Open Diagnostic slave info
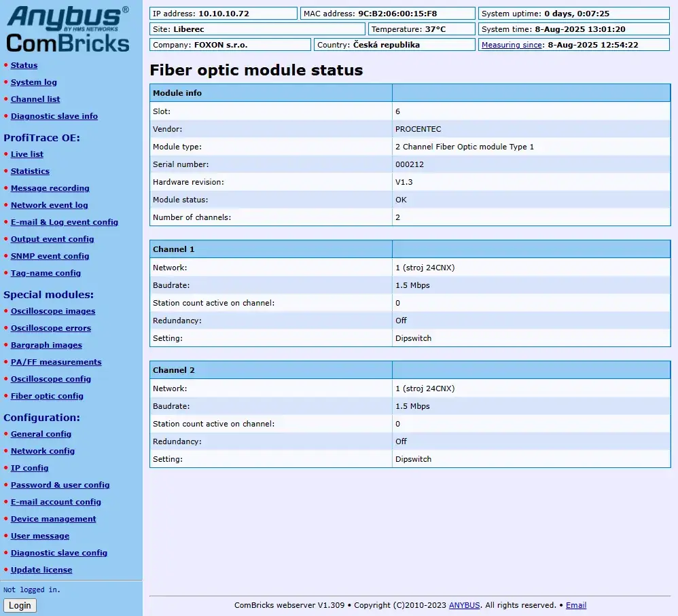Screen dimensions: 678x616 point(54,116)
